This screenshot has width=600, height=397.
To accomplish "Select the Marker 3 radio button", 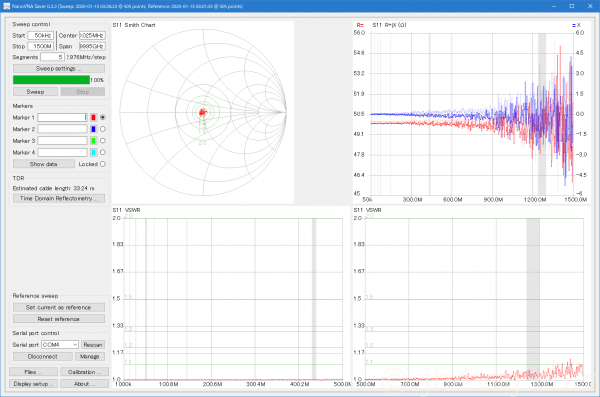I will click(103, 141).
